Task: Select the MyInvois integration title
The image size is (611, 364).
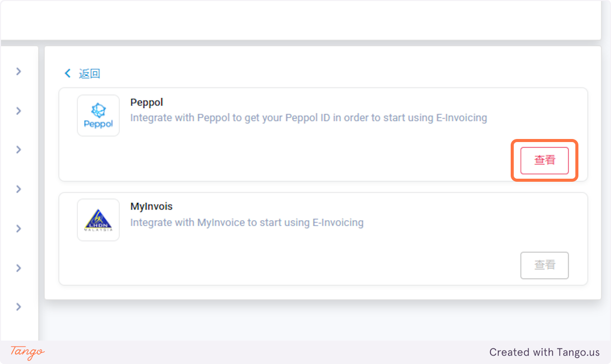Action: [151, 207]
